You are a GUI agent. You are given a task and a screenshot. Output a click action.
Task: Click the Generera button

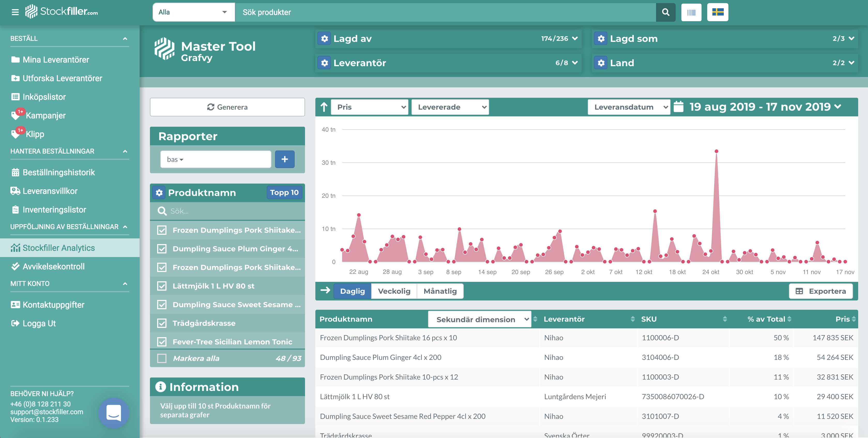tap(227, 107)
